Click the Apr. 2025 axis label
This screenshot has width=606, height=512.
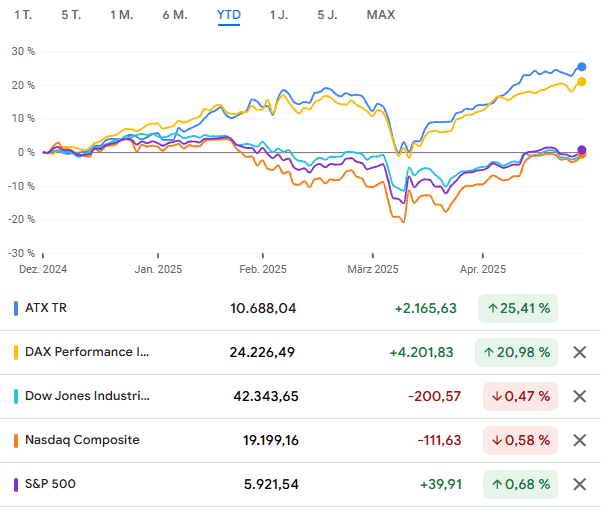pos(483,269)
